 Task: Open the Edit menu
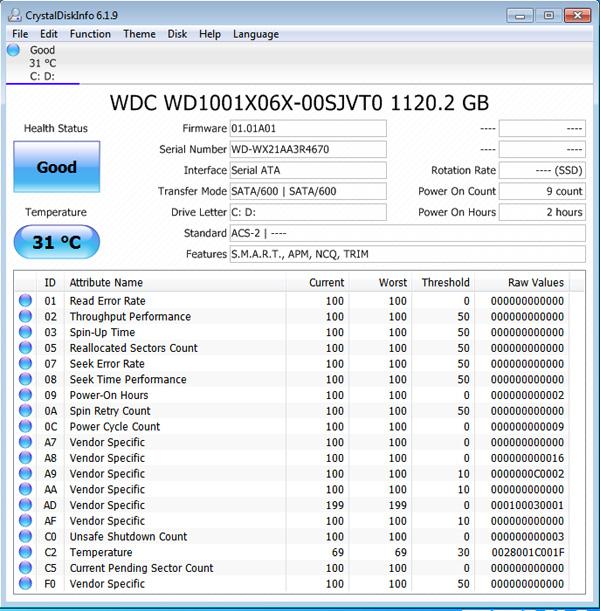[x=49, y=34]
